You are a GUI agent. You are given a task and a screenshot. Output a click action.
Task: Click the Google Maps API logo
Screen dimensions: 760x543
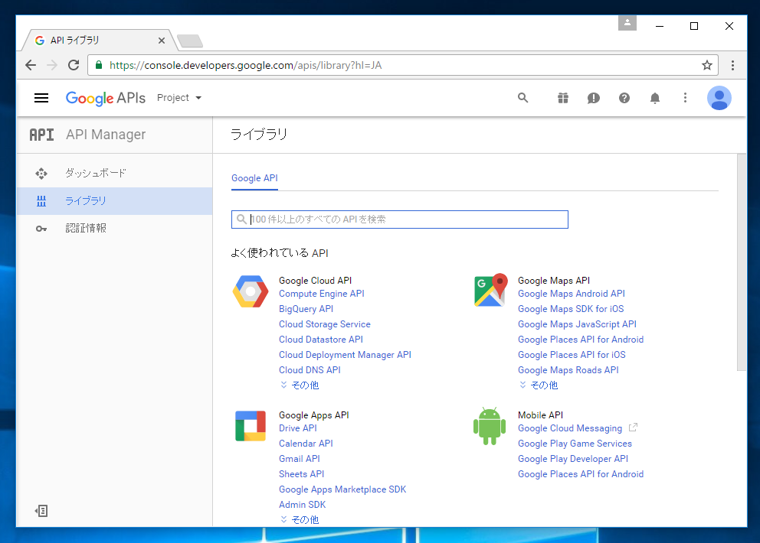tap(491, 290)
